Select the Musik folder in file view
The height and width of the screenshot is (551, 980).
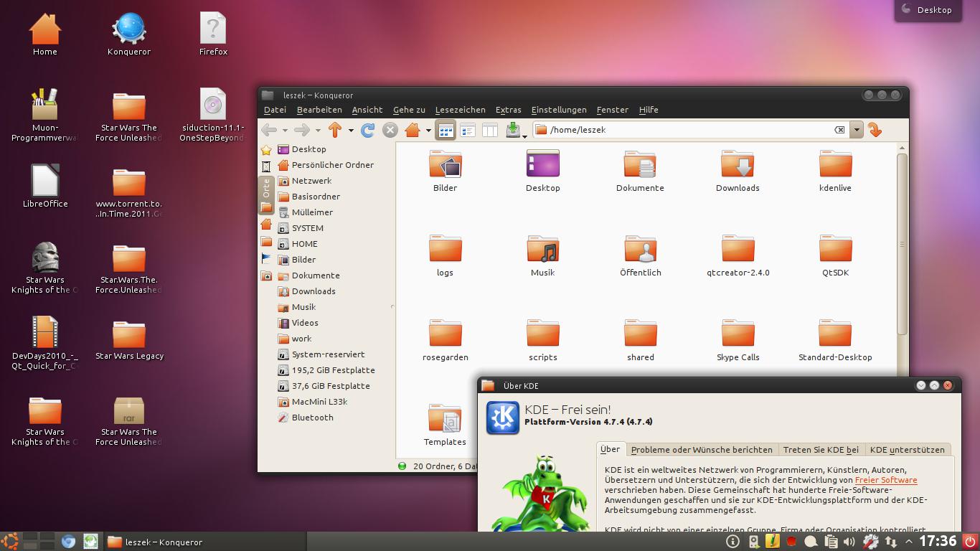tap(542, 256)
